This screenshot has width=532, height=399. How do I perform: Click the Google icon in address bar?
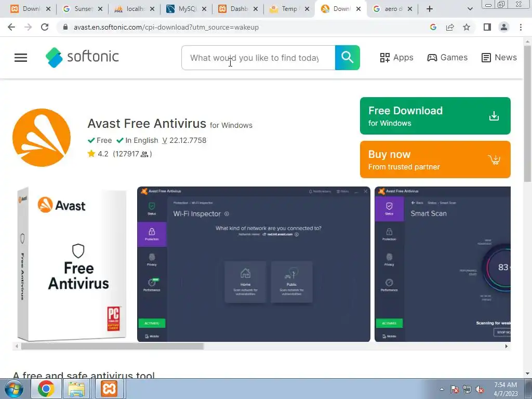(x=433, y=27)
